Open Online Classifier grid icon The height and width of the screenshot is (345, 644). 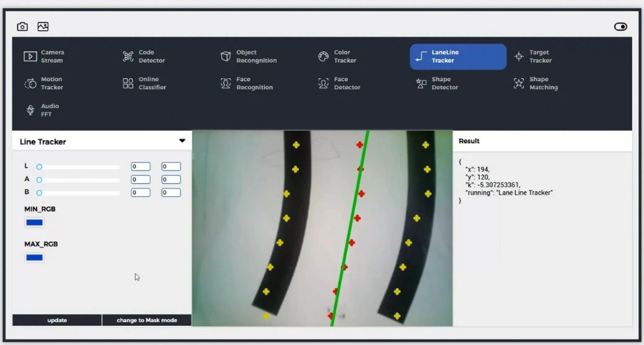pyautogui.click(x=128, y=83)
